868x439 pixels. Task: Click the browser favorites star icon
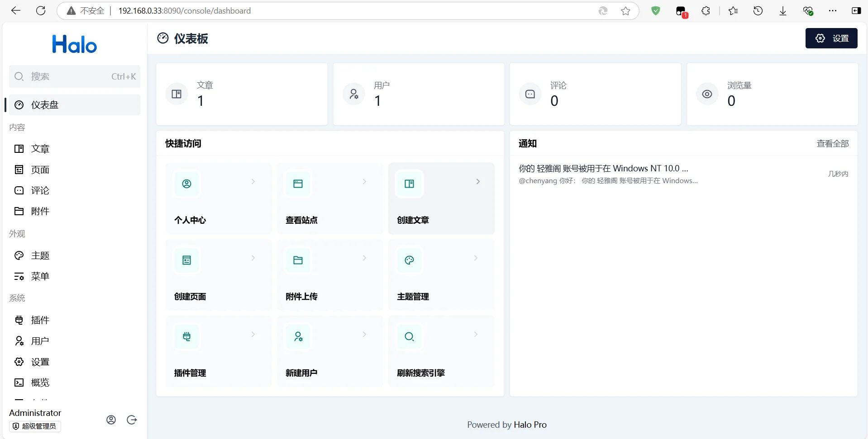[x=625, y=11]
